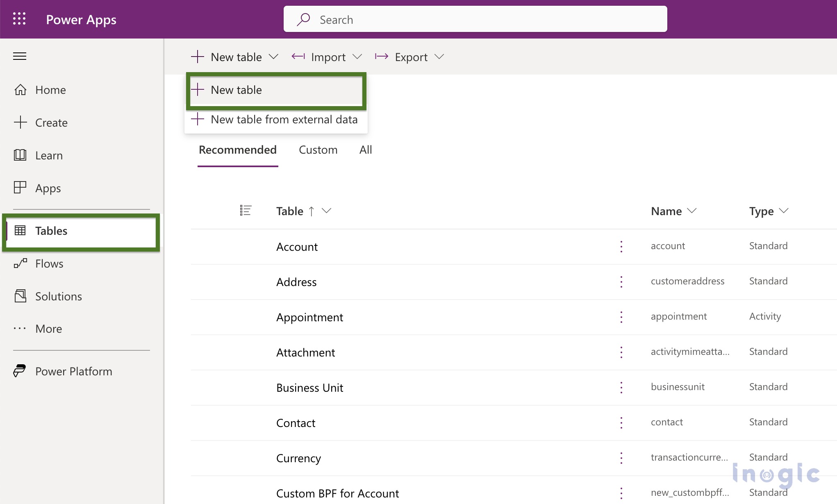Open Flows in the sidebar
The height and width of the screenshot is (504, 837).
tap(49, 263)
